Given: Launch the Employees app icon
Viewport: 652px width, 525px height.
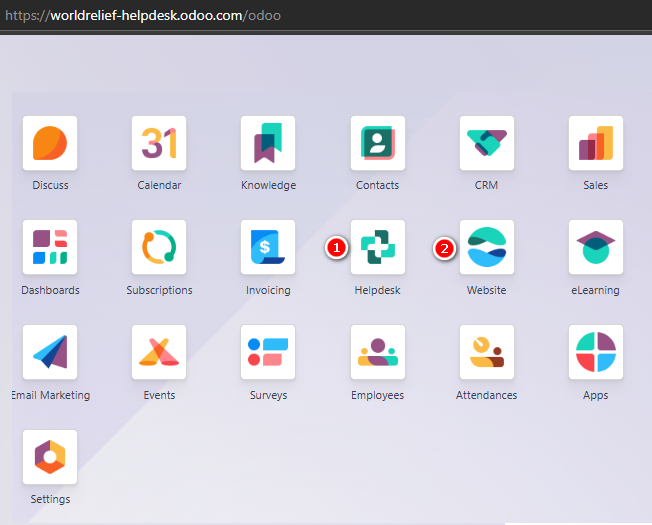Looking at the screenshot, I should click(x=378, y=352).
